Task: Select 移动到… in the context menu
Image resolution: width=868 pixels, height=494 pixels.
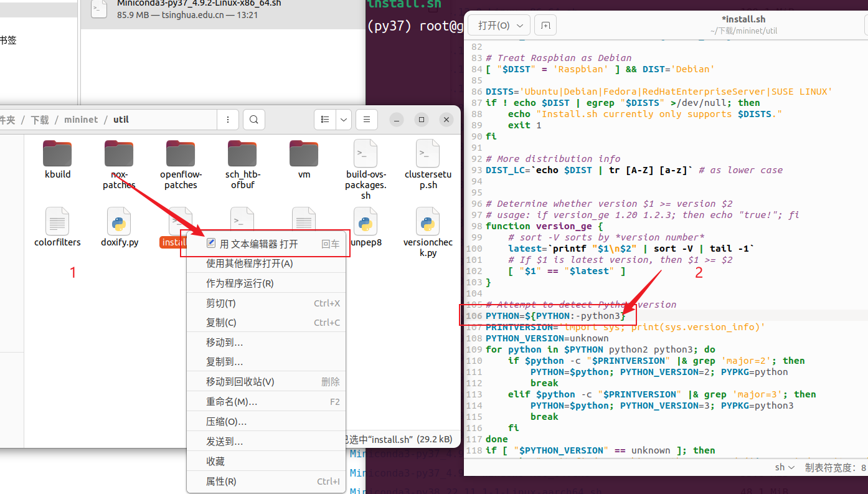Action: (x=266, y=343)
